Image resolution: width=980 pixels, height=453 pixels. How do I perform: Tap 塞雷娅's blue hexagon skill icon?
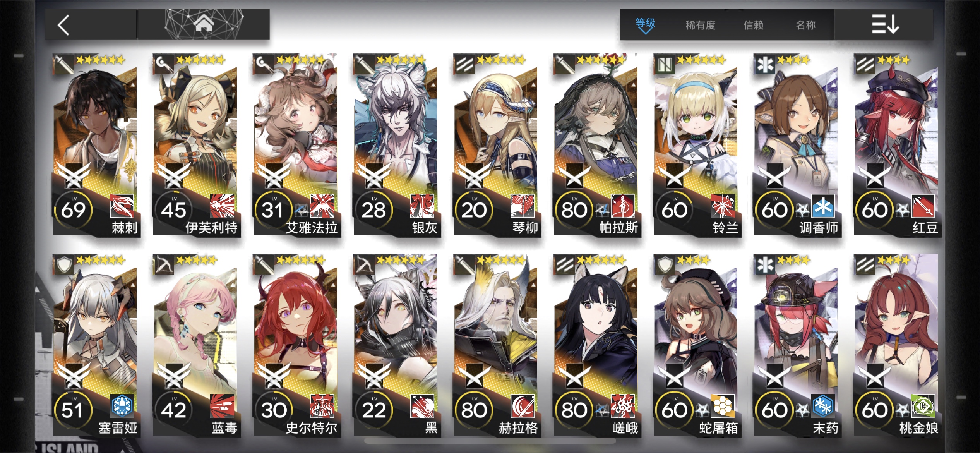(x=122, y=406)
